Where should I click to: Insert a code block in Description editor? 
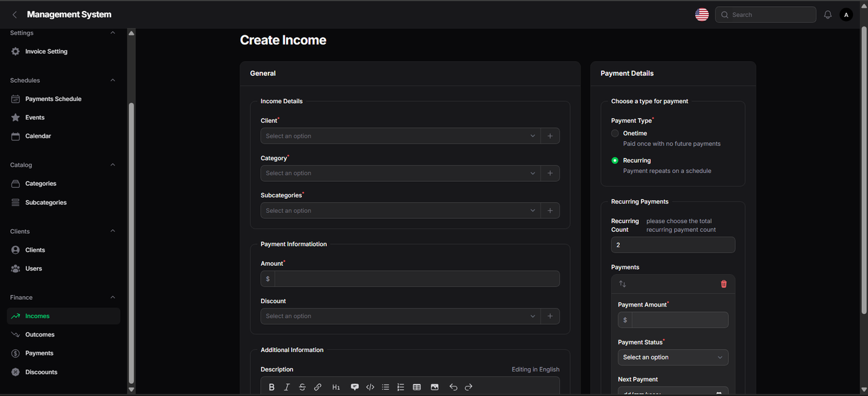pyautogui.click(x=370, y=387)
